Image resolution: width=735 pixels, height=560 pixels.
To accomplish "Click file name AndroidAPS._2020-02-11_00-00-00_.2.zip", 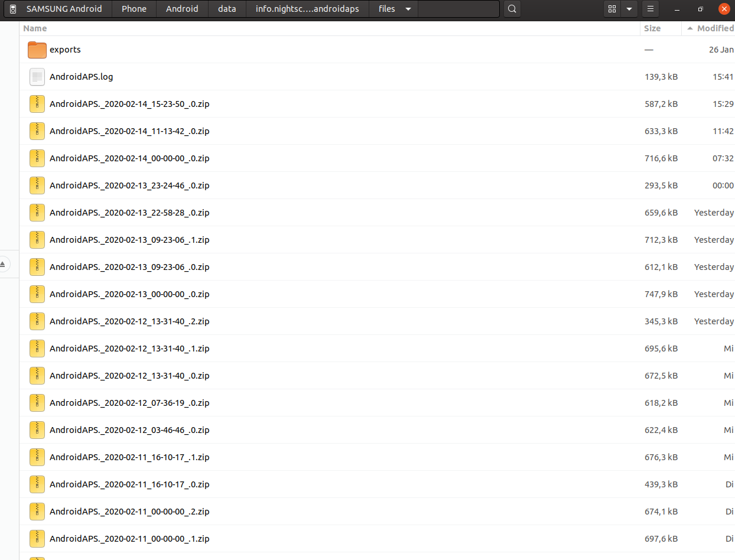I will click(x=129, y=512).
